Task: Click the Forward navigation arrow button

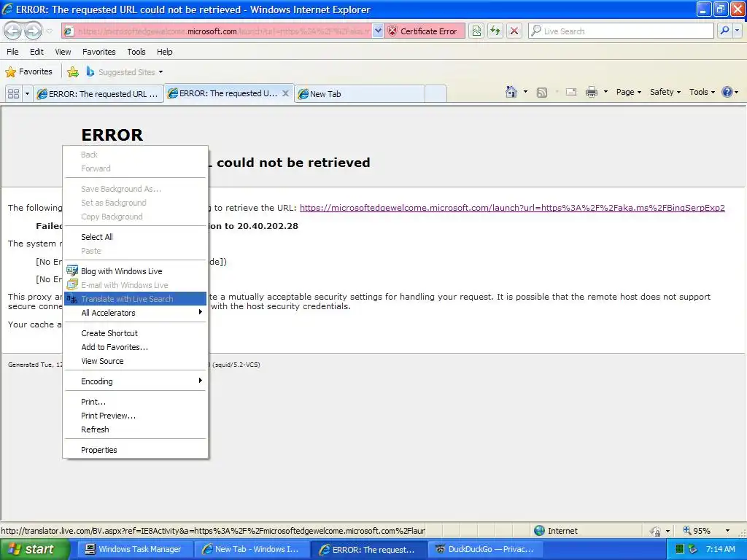Action: (33, 31)
